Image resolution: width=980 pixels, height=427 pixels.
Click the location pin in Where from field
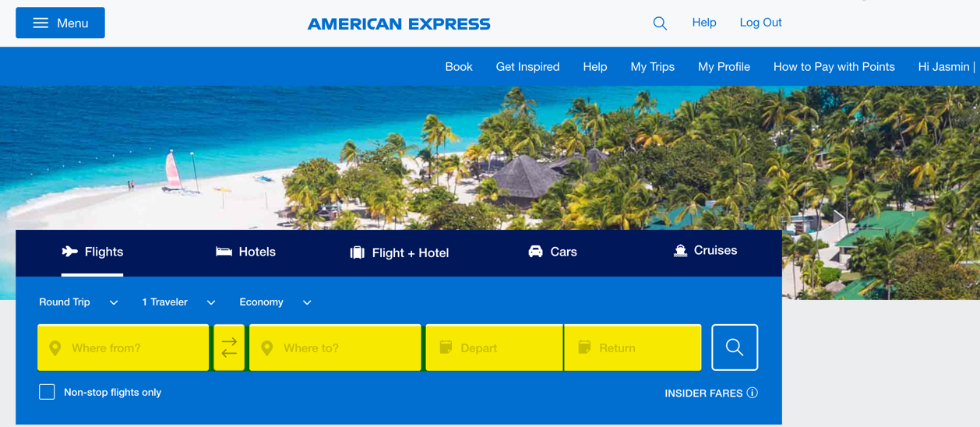tap(55, 348)
